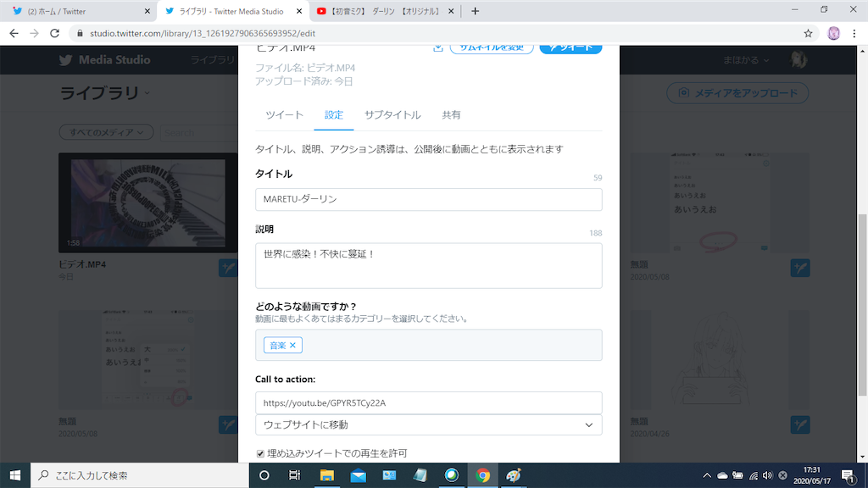Screen dimensions: 868x488
Task: Click the blue tweet icon on ビデオ.MP4 thumbnail
Action: tap(227, 267)
